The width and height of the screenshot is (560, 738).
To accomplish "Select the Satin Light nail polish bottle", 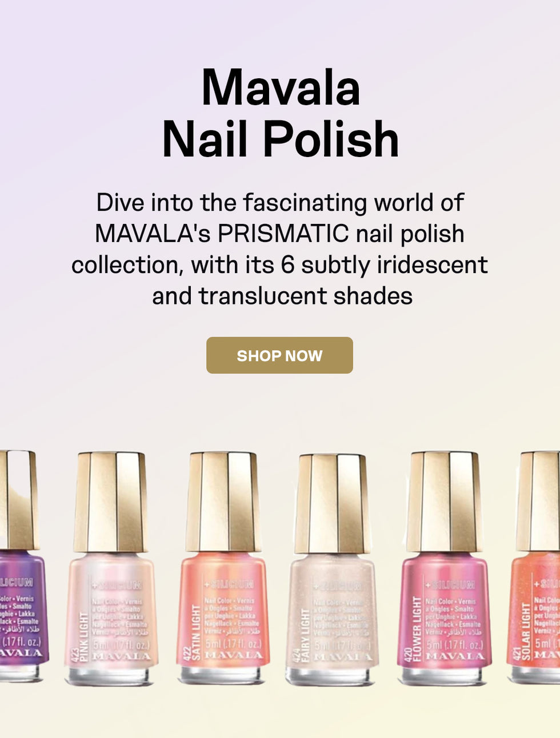I will click(x=223, y=568).
